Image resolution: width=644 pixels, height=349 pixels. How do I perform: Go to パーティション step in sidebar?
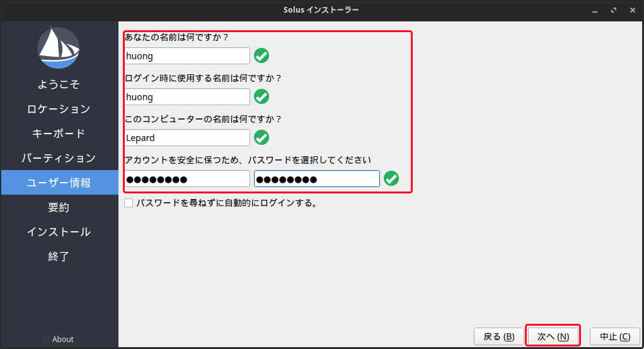(x=59, y=158)
